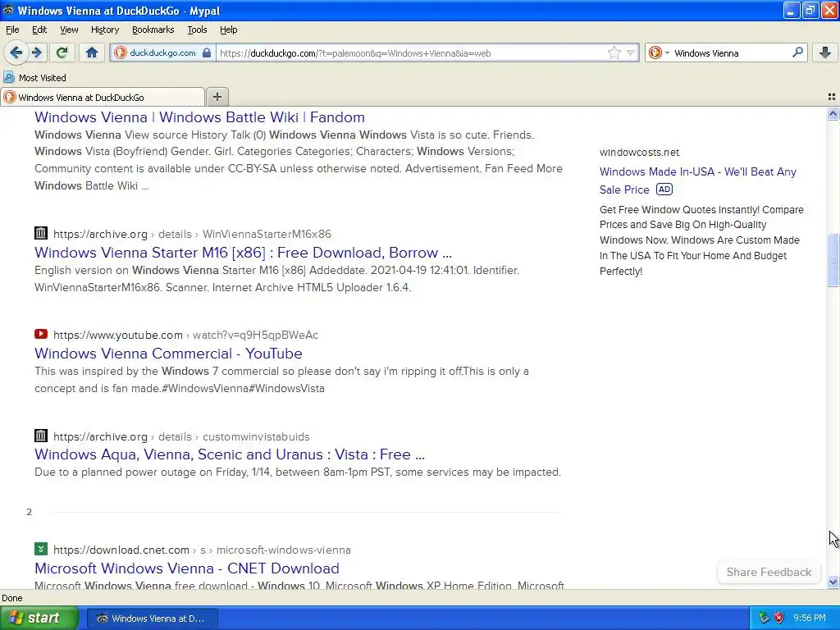Click the DuckDuckGo icon in identity box
The image size is (840, 630).
[x=121, y=52]
